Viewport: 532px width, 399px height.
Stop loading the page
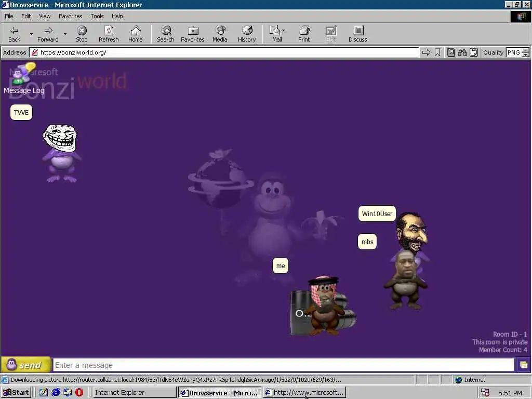tap(82, 34)
